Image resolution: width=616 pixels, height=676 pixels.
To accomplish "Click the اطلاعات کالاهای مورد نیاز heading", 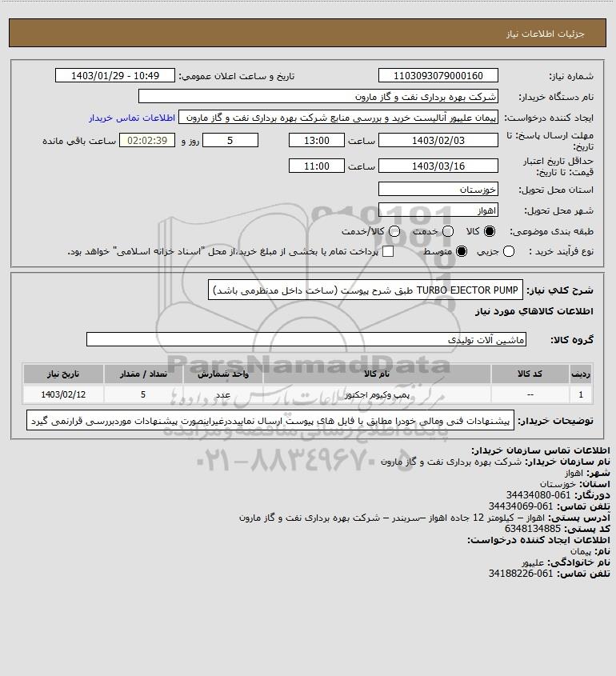I will 534,311.
